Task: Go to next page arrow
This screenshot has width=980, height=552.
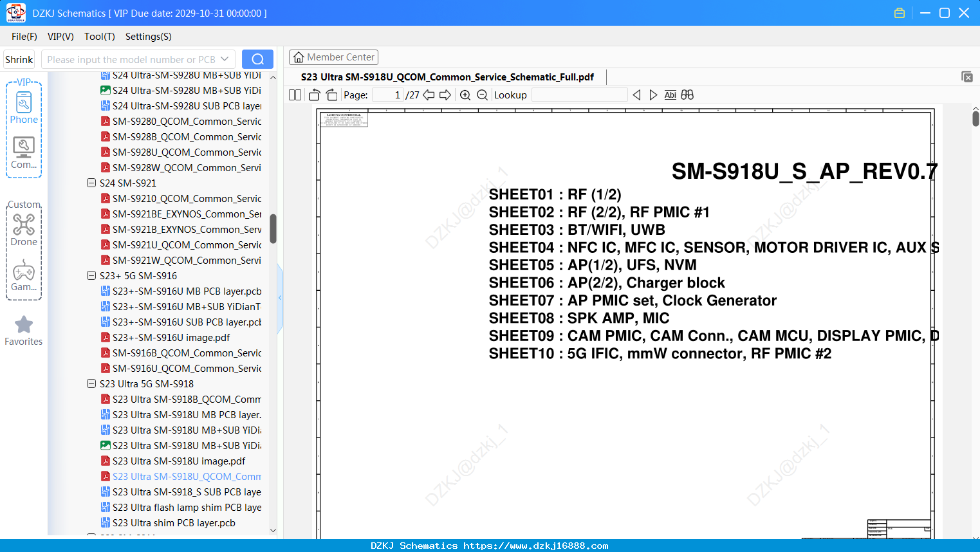Action: coord(445,95)
